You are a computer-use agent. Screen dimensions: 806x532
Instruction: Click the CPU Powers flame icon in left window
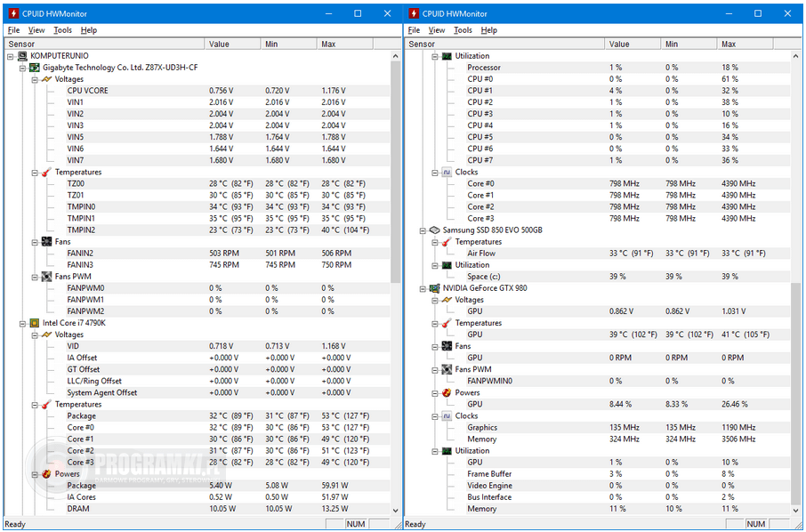coord(47,474)
